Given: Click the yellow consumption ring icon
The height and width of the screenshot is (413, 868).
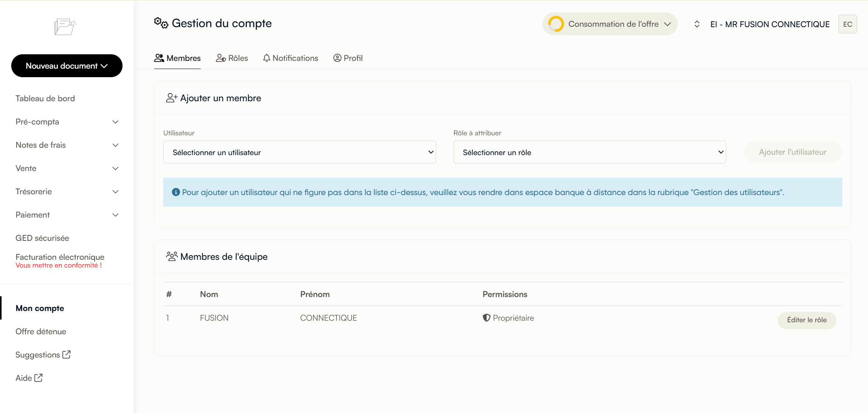Looking at the screenshot, I should [556, 24].
